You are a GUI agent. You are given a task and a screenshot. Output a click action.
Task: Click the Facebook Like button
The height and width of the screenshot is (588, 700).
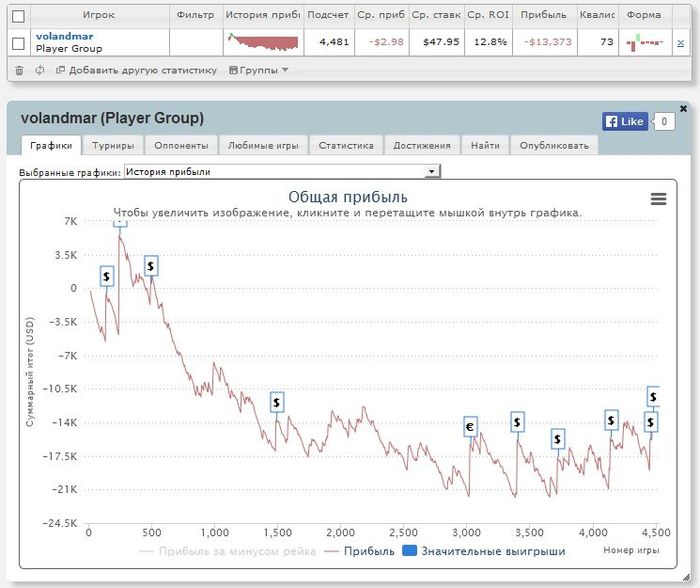pyautogui.click(x=625, y=121)
